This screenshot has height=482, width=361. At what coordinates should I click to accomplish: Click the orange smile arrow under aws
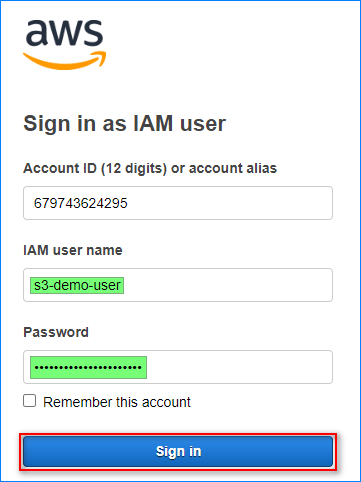[64, 61]
